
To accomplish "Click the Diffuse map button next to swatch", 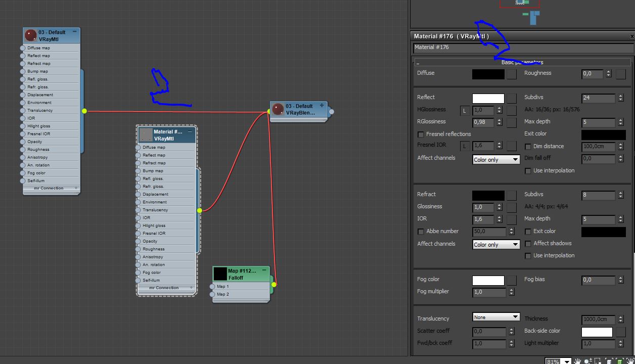I will pyautogui.click(x=512, y=74).
